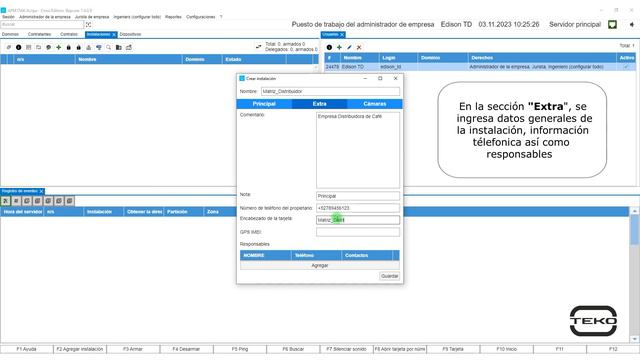Click the third event log toolbar button
Viewport: 640px width, 360px height.
coord(27,201)
